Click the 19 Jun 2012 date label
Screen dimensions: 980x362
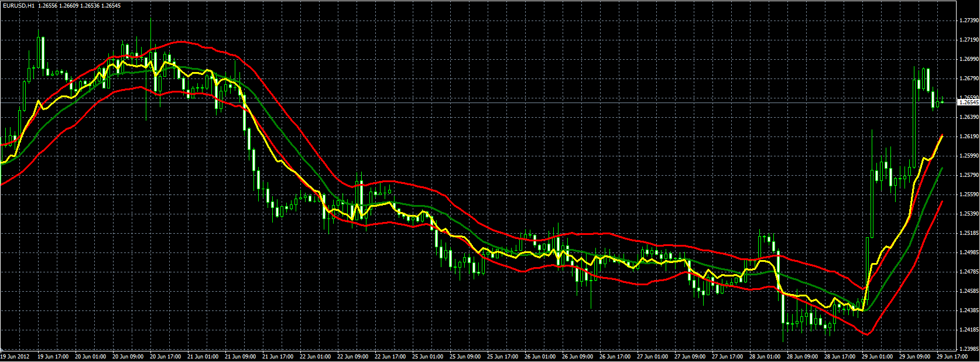click(15, 356)
